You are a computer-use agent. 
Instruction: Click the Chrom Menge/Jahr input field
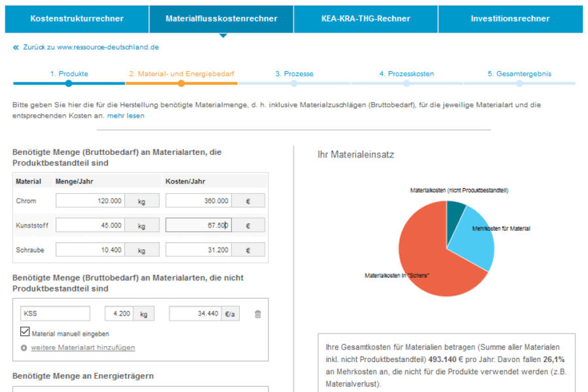(x=90, y=201)
